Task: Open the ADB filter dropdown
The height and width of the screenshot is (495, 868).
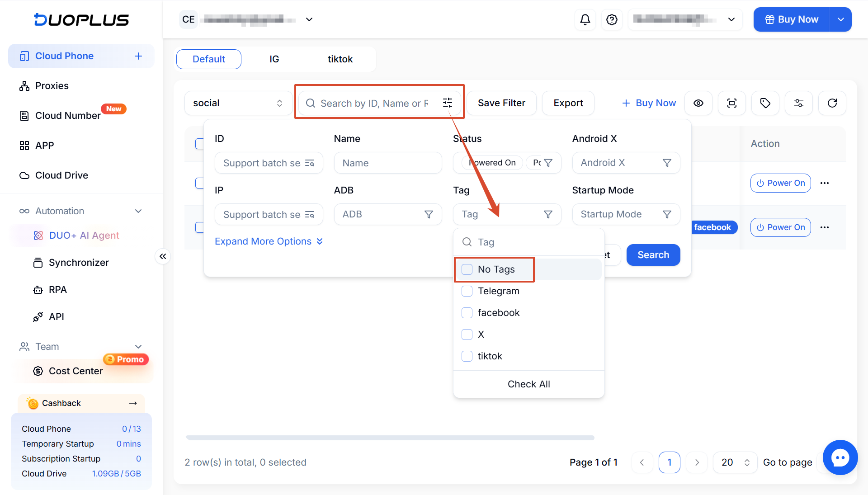Action: [388, 214]
